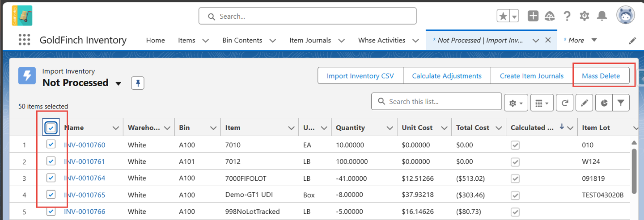Expand the Not Processed list view dropdown
The height and width of the screenshot is (220, 644).
tap(119, 83)
